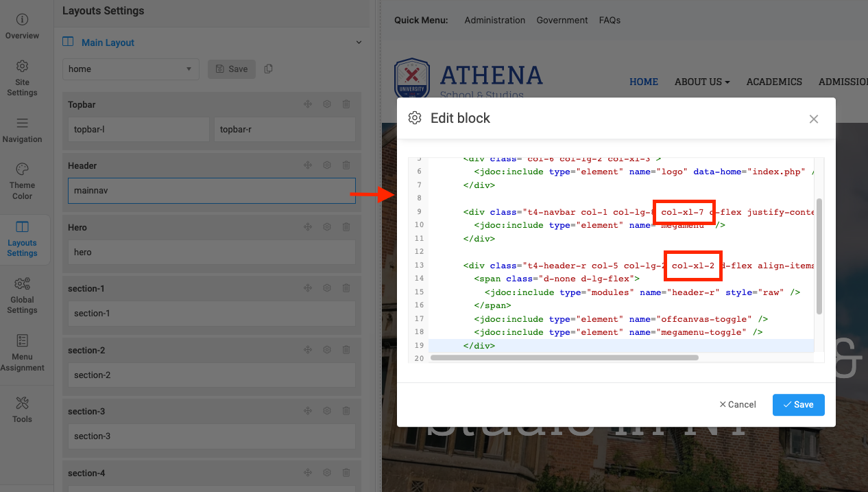868x492 pixels.
Task: Open settings gear for the Topbar block
Action: [x=327, y=104]
